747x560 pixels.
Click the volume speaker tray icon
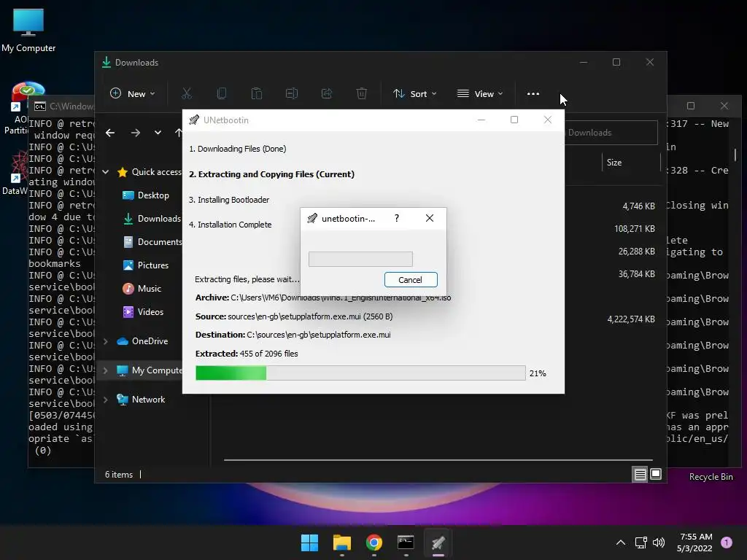coord(659,542)
